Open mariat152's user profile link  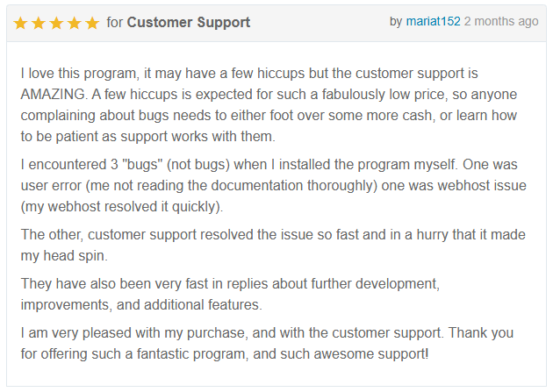coord(433,21)
